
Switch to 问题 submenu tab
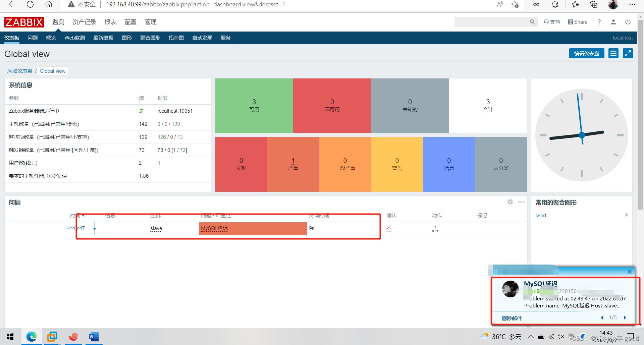[x=33, y=38]
